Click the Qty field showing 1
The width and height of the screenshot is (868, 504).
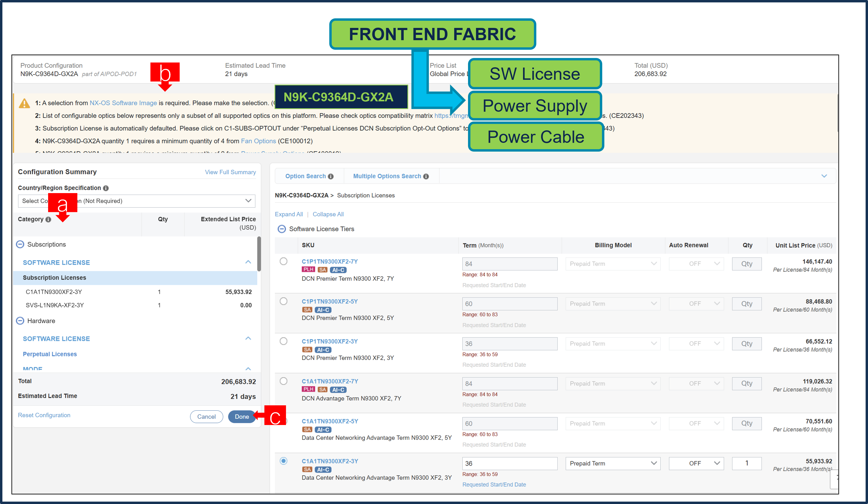pyautogui.click(x=747, y=463)
